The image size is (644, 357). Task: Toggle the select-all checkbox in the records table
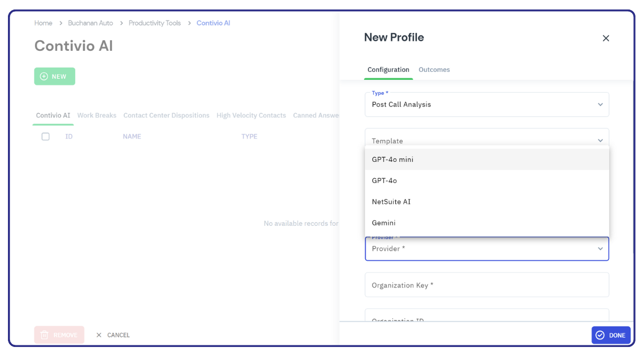click(46, 136)
